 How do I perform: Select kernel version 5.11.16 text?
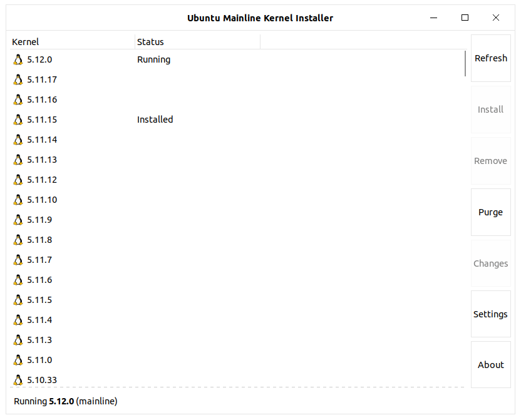[x=42, y=100]
